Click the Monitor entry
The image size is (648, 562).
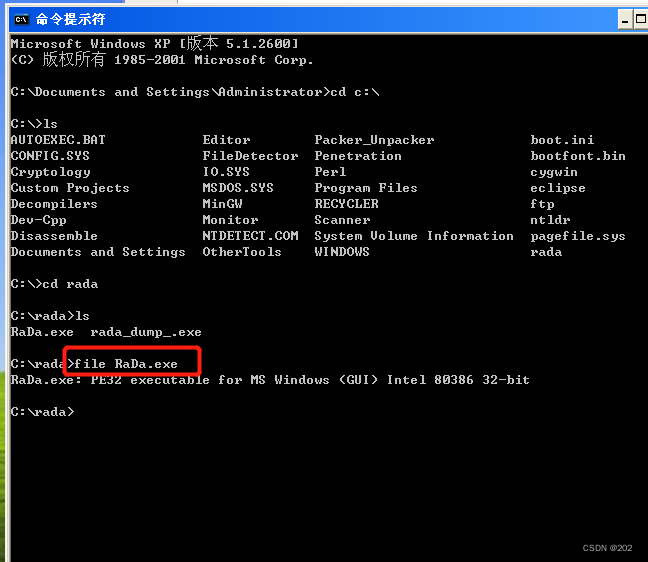click(230, 220)
